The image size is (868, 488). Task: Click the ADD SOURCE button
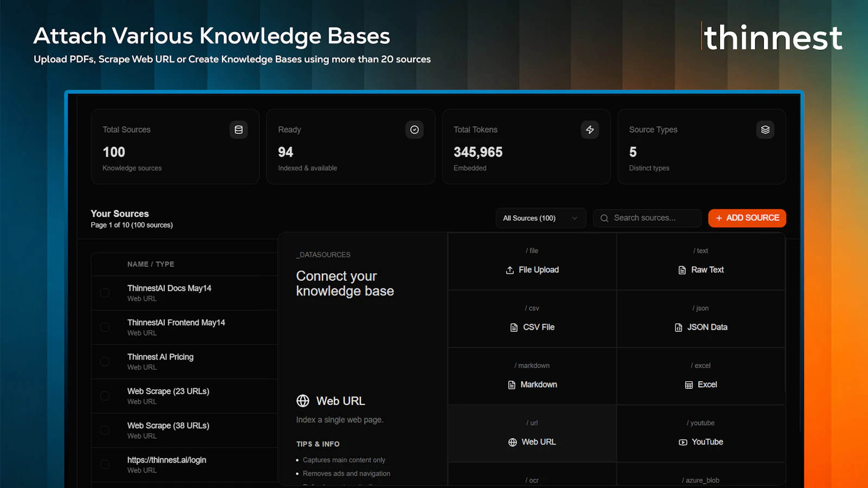coord(747,218)
